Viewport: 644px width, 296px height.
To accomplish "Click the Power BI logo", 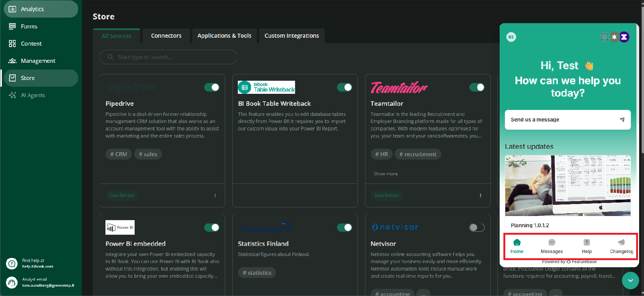I will (120, 227).
